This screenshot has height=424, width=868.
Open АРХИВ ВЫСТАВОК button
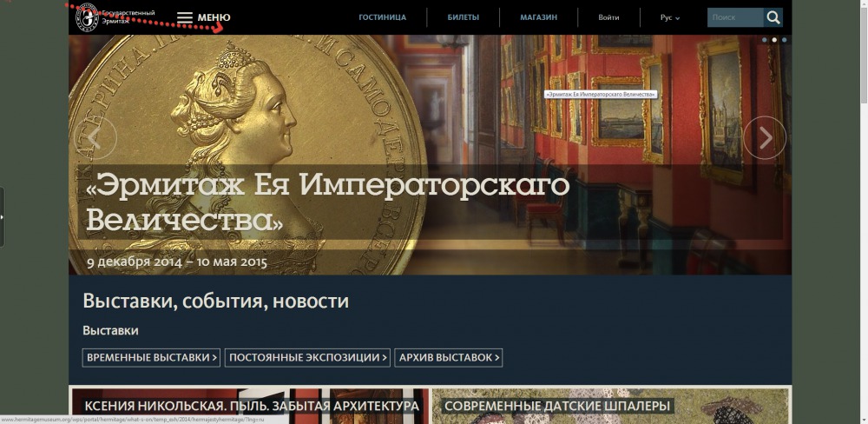pos(449,357)
